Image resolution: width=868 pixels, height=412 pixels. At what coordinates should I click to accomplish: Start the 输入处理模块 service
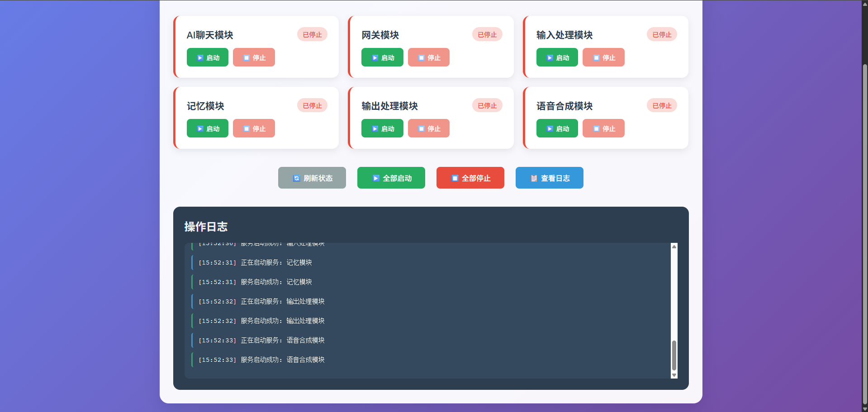(557, 57)
